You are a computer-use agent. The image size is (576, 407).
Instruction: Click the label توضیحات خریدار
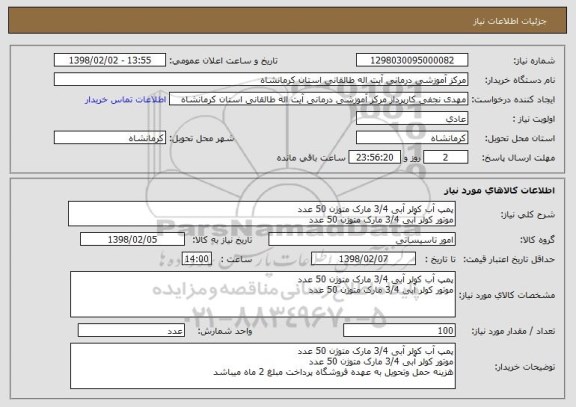525,367
